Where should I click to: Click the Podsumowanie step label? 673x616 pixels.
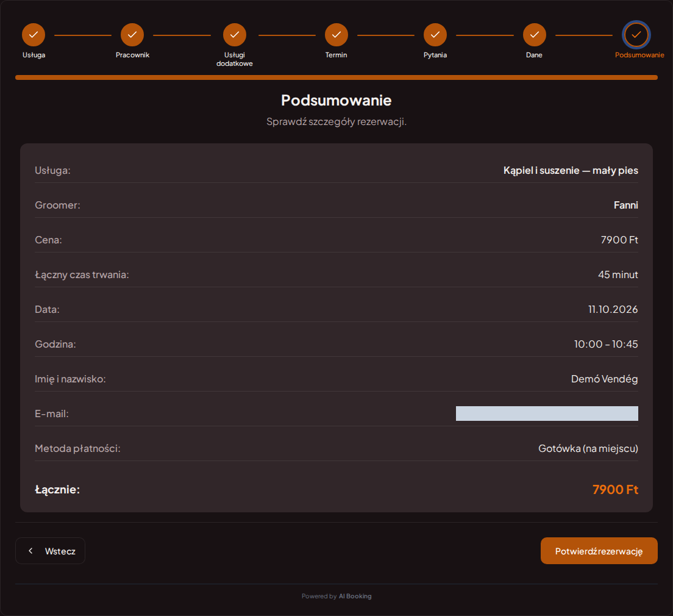[x=639, y=55]
